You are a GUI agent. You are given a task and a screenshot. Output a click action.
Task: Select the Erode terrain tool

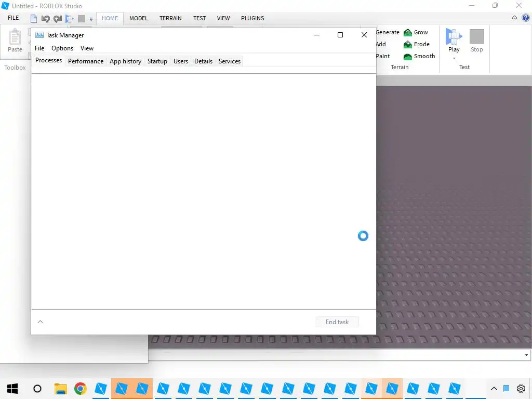click(416, 44)
